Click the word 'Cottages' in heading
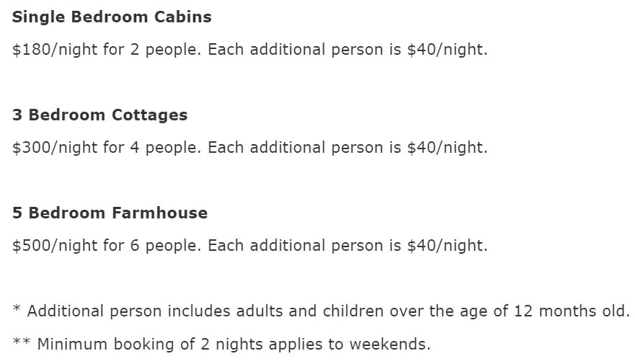 tap(150, 115)
